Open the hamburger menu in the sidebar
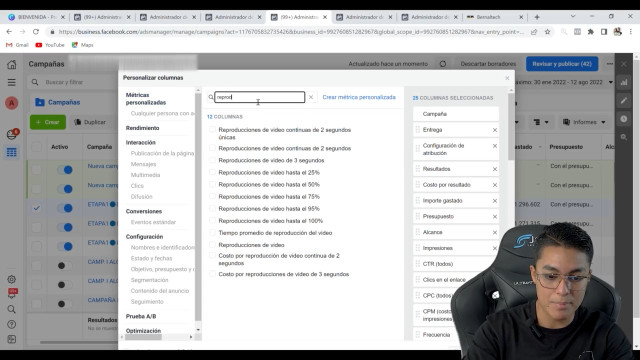This screenshot has width=640, height=360. pos(12,82)
